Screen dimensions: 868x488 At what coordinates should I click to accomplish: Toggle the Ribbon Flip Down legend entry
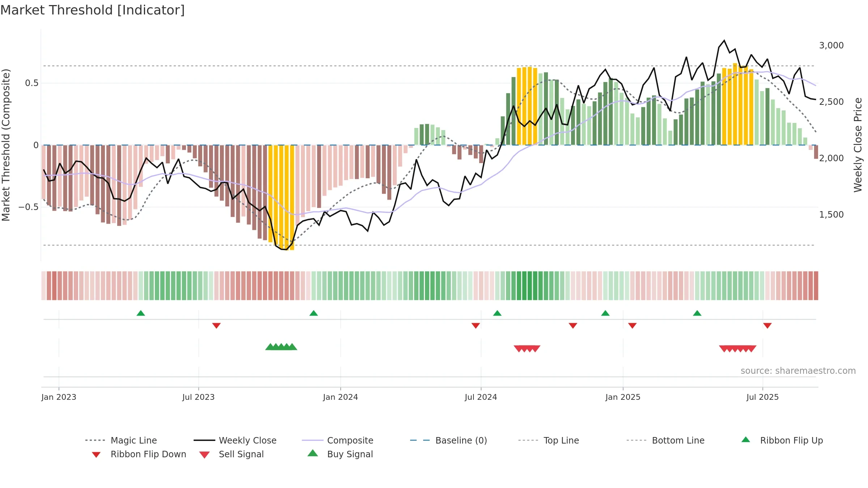pyautogui.click(x=139, y=454)
